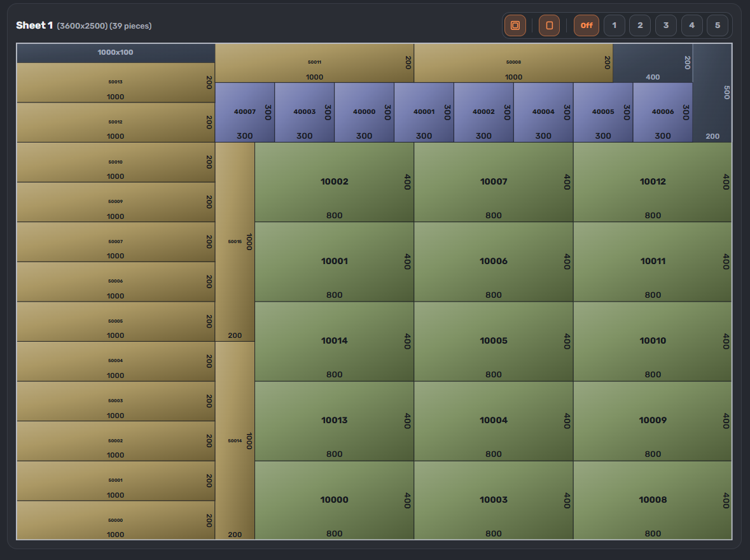Viewport: 750px width, 560px height.
Task: Click the nested squares icon button
Action: (515, 25)
